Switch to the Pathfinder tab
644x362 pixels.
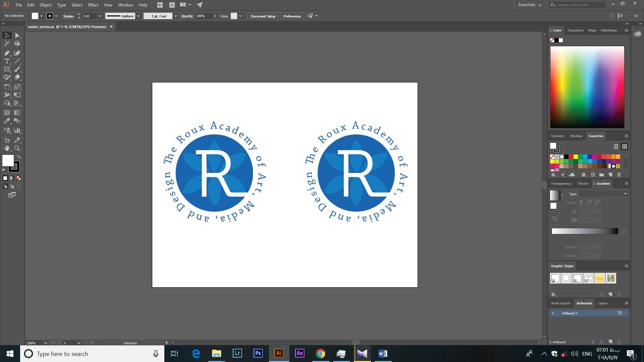coord(608,30)
